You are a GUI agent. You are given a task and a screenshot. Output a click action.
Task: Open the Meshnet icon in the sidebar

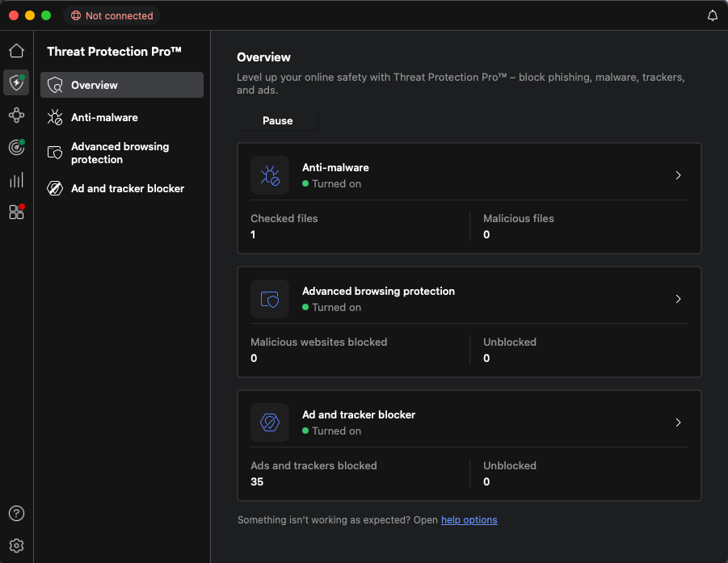(16, 116)
